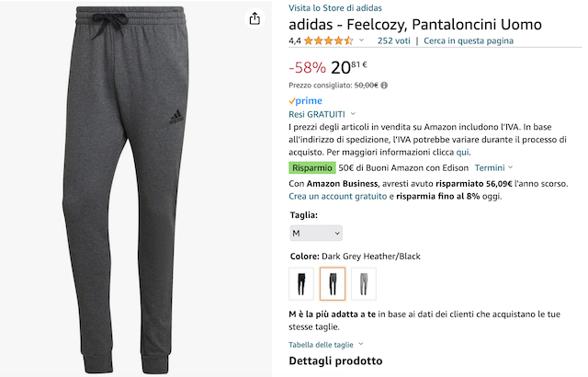Click the 4,4 rating number

[295, 40]
